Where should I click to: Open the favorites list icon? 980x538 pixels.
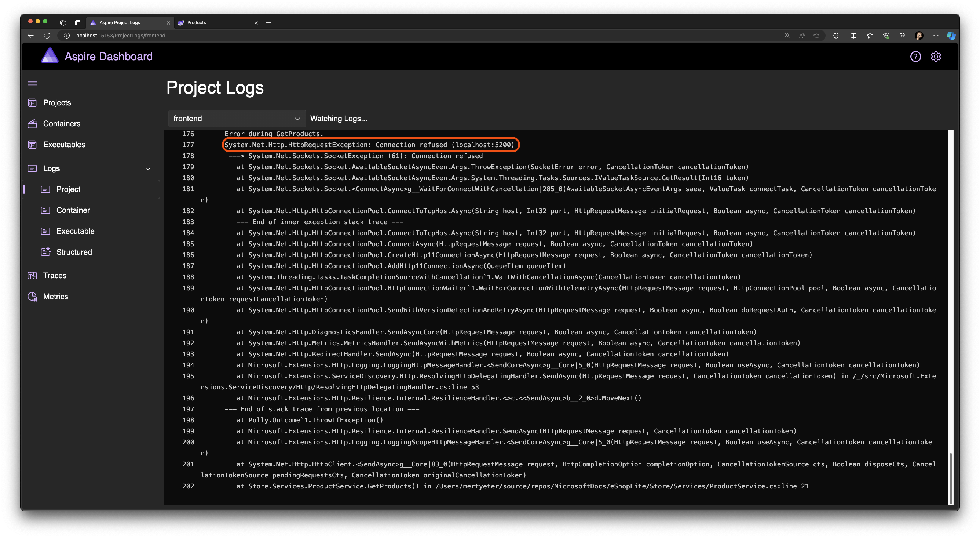click(x=870, y=35)
